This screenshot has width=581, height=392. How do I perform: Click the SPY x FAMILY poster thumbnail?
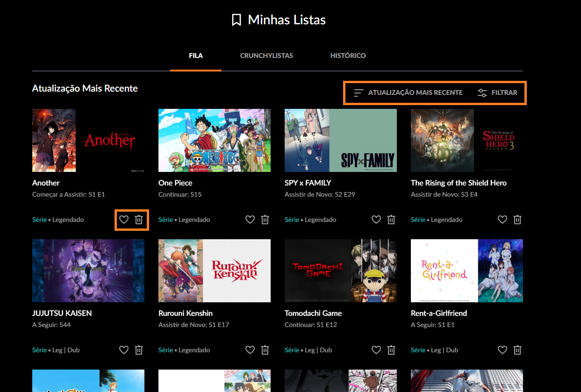click(x=341, y=140)
